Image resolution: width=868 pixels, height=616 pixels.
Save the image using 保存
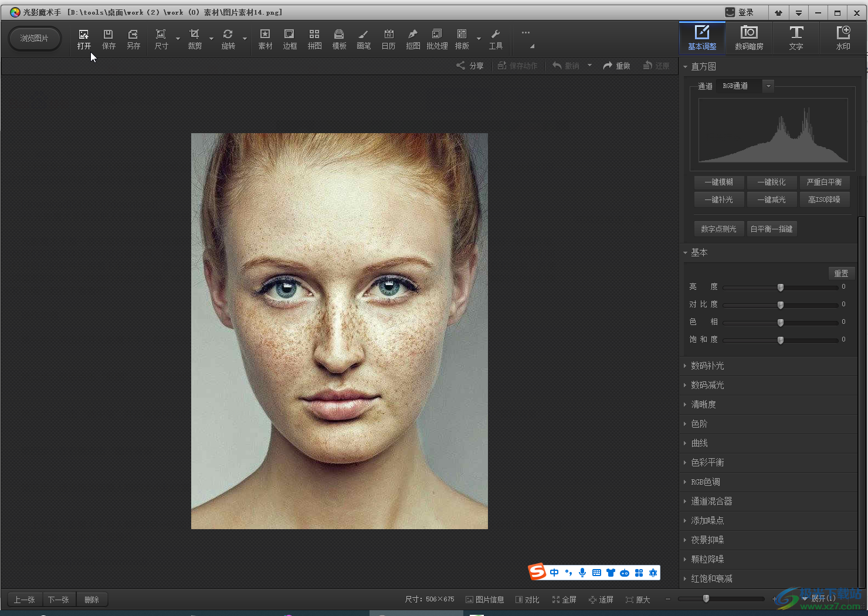pos(108,39)
